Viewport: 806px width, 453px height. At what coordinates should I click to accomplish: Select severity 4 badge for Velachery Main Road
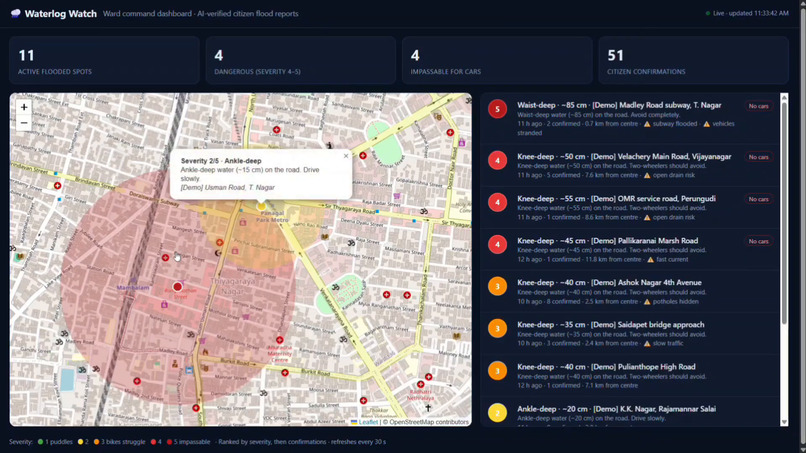[x=498, y=160]
